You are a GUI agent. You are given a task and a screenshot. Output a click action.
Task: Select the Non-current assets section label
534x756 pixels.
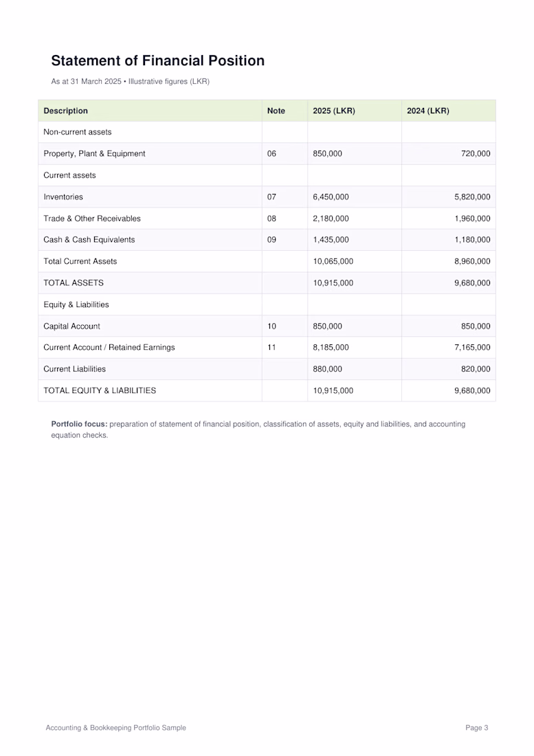coord(78,132)
